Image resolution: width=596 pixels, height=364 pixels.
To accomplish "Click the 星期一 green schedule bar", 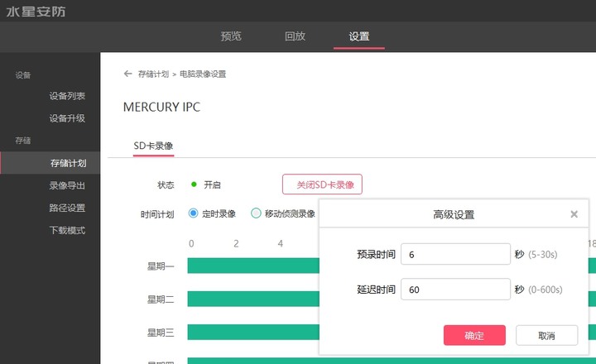I will [253, 266].
